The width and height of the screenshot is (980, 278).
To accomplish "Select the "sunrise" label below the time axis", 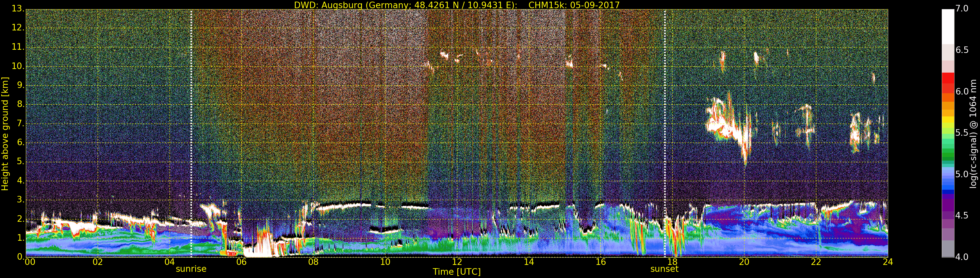I will click(191, 269).
